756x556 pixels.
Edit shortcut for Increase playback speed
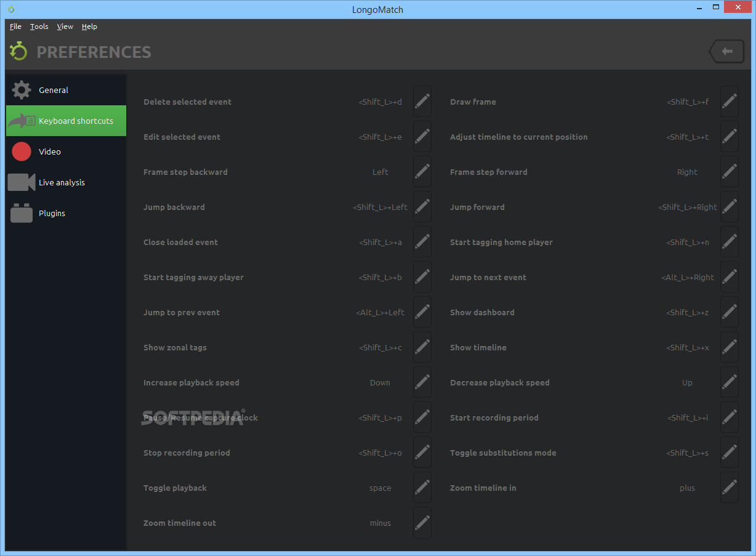tap(422, 382)
